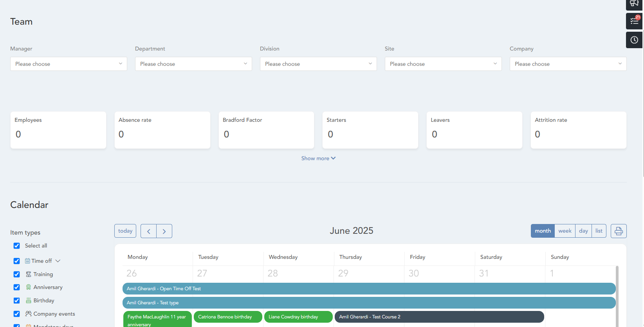Click the Birthday cake icon
This screenshot has width=644, height=327.
pyautogui.click(x=29, y=300)
